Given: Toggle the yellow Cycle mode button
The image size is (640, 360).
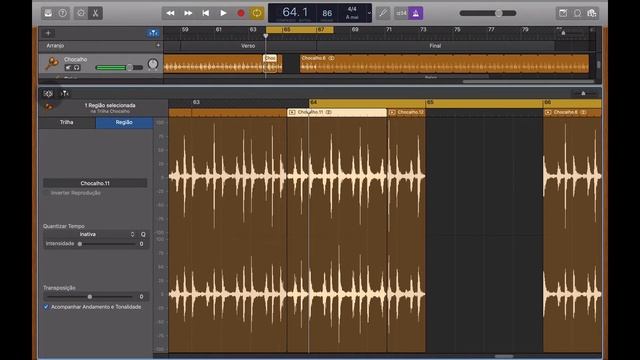Looking at the screenshot, I should coord(257,13).
